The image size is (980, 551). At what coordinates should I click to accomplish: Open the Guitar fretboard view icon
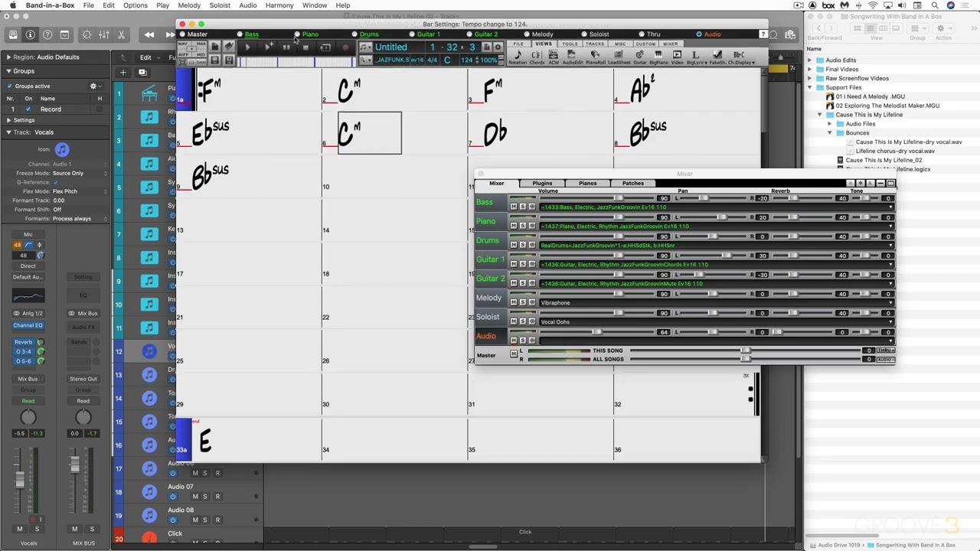point(640,56)
